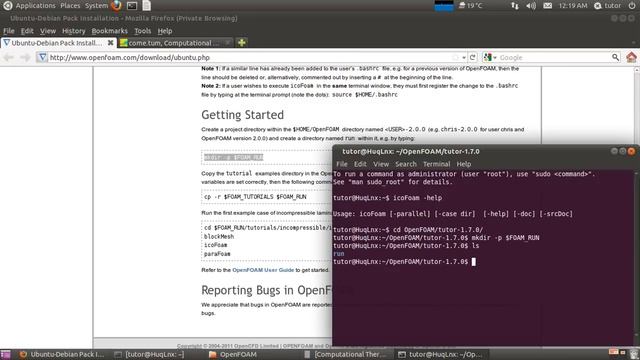Open Firefox Edit menu
The width and height of the screenshot is (640, 360).
27,31
